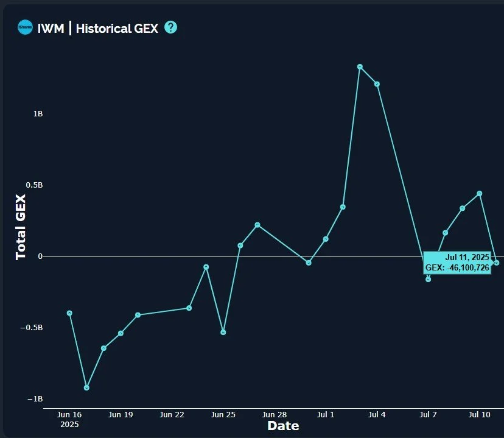Select the Jun 26 data point above zero
The width and height of the screenshot is (504, 438).
click(240, 245)
